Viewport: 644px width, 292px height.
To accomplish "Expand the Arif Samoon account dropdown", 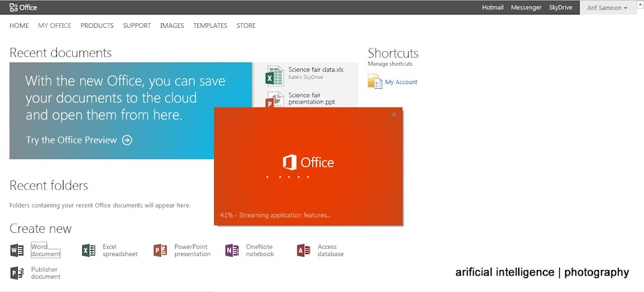I will coord(608,8).
